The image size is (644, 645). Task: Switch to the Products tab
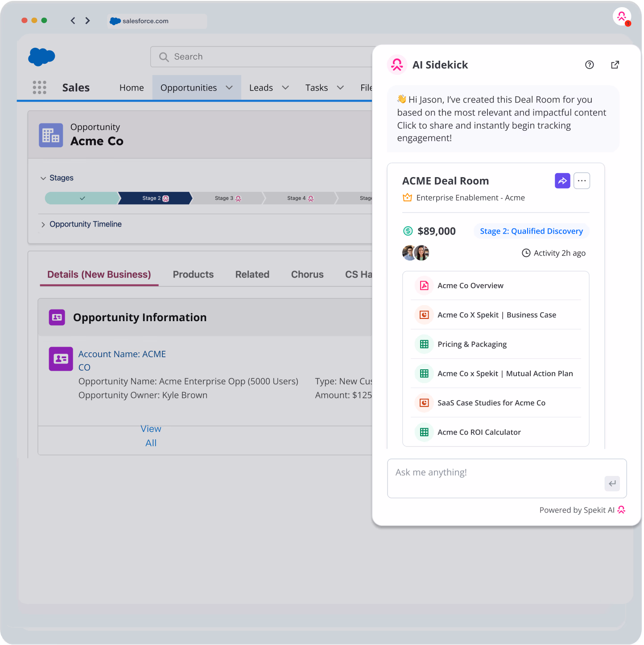click(193, 274)
